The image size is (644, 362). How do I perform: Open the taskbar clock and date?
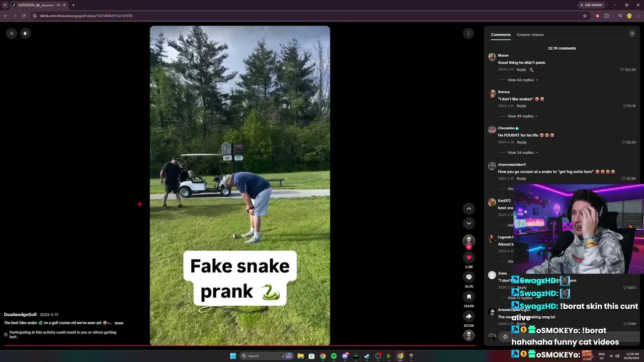click(632, 356)
